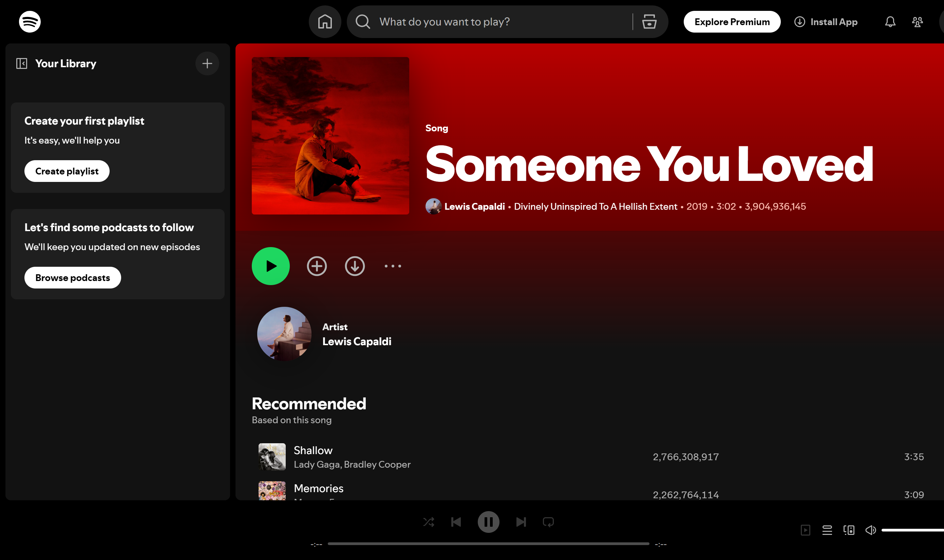Viewport: 944px width, 560px height.
Task: Open the Connect to a device icon
Action: [x=849, y=530]
